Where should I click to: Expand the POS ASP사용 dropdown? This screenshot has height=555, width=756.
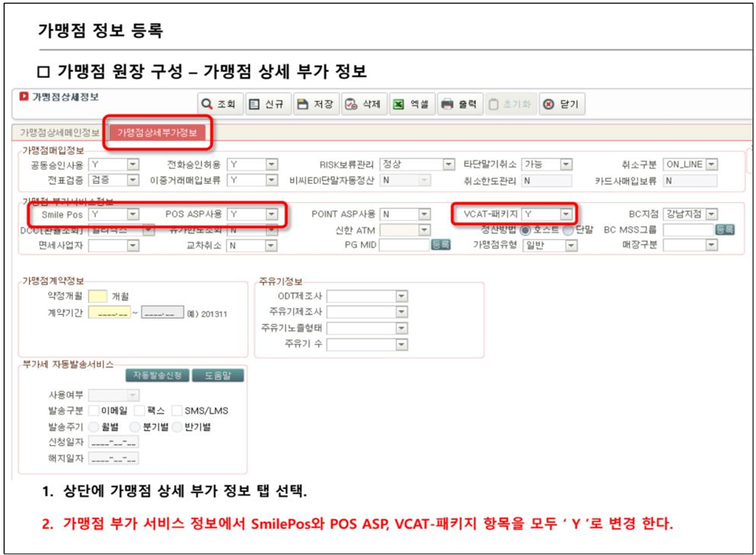271,214
